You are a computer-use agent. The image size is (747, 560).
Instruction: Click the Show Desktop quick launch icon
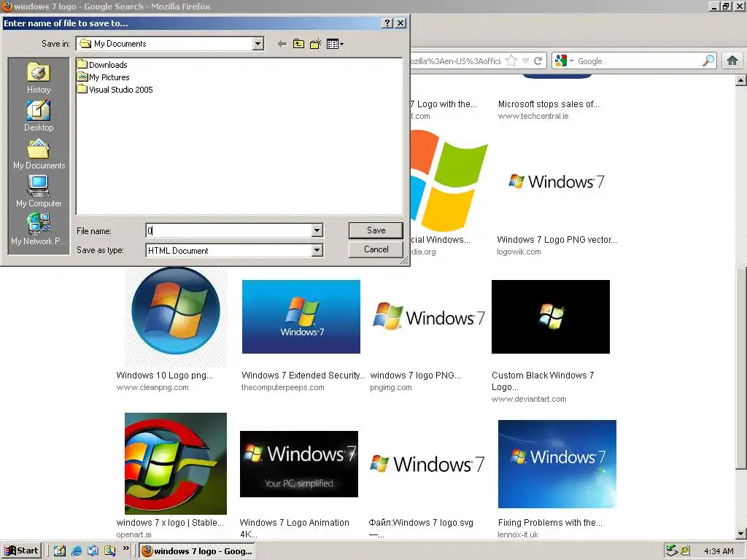point(60,551)
